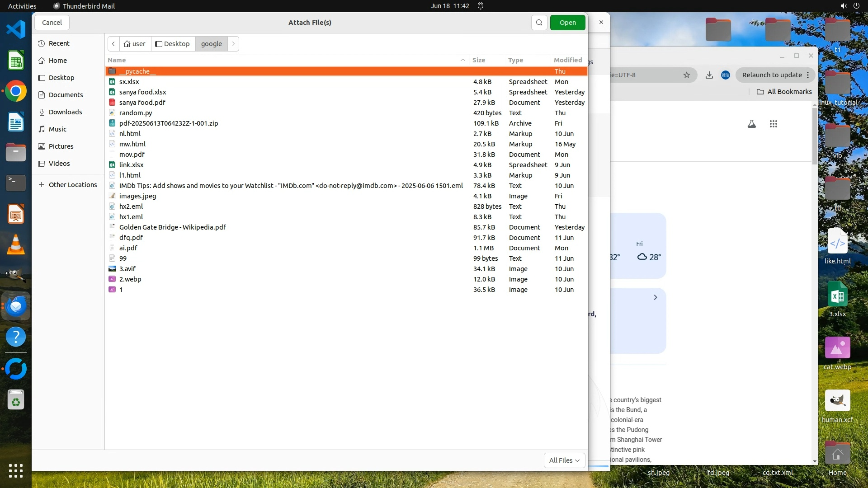Image resolution: width=868 pixels, height=488 pixels.
Task: Open Thunderbird from the Ubuntu dock
Action: [16, 306]
